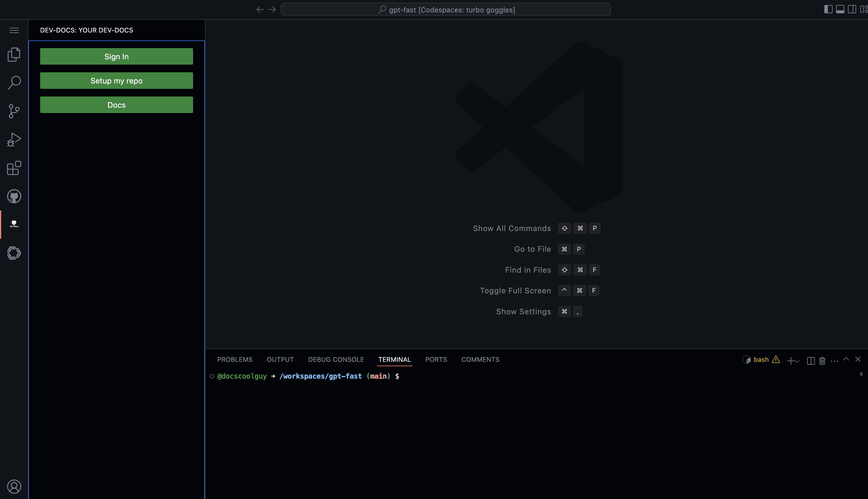Open the Run and Debug view
The height and width of the screenshot is (499, 868).
click(x=14, y=140)
